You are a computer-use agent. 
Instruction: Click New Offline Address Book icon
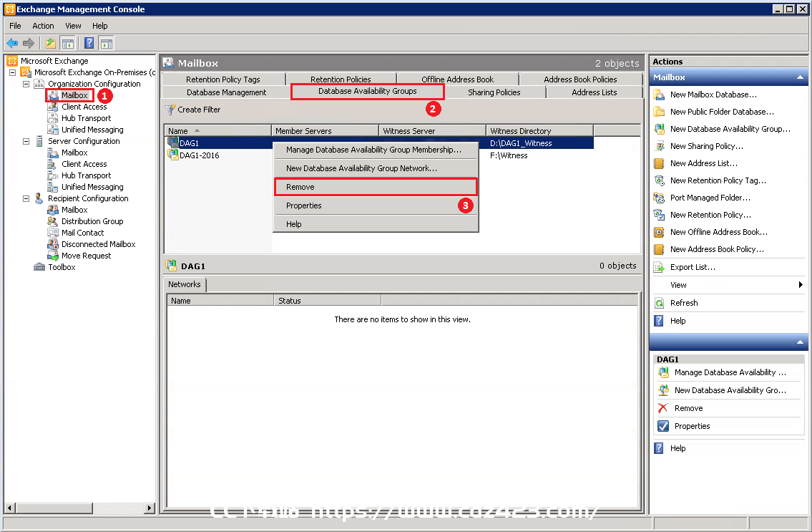[659, 232]
